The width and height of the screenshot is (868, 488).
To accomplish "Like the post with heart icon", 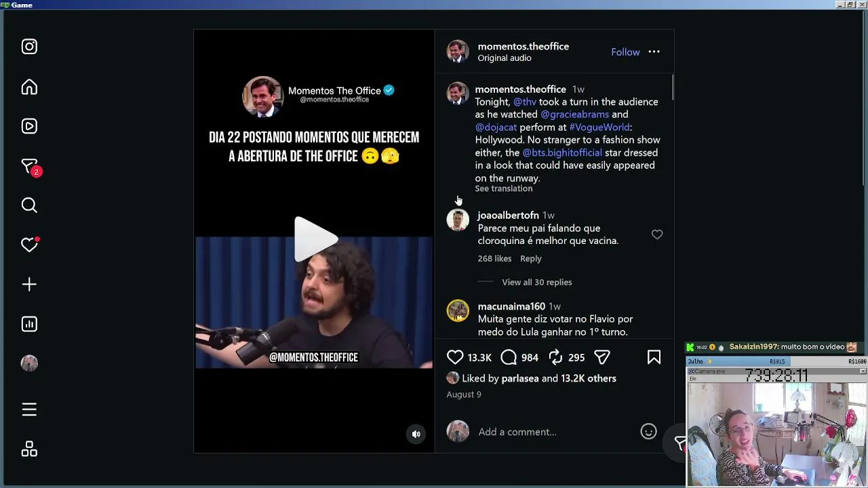I will pos(455,357).
